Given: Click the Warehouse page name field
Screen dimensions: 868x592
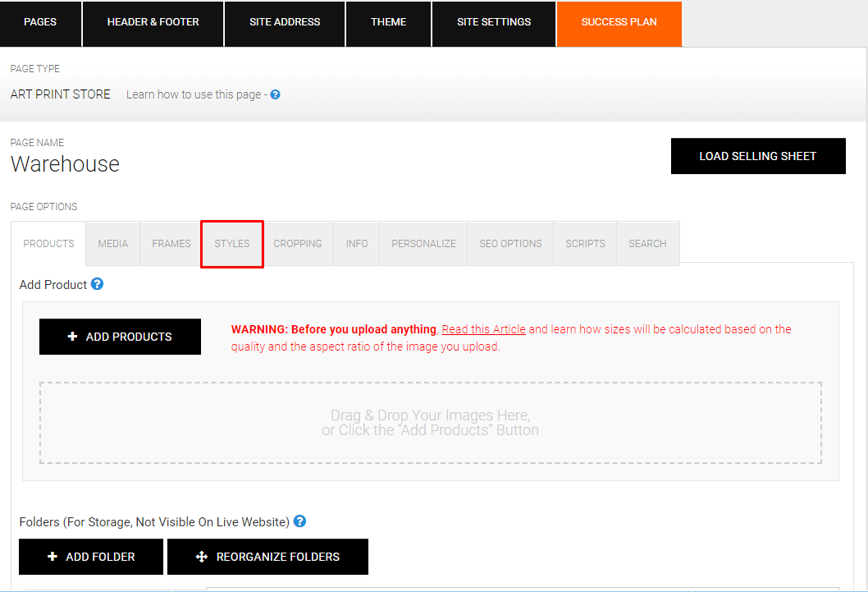Looking at the screenshot, I should [65, 164].
